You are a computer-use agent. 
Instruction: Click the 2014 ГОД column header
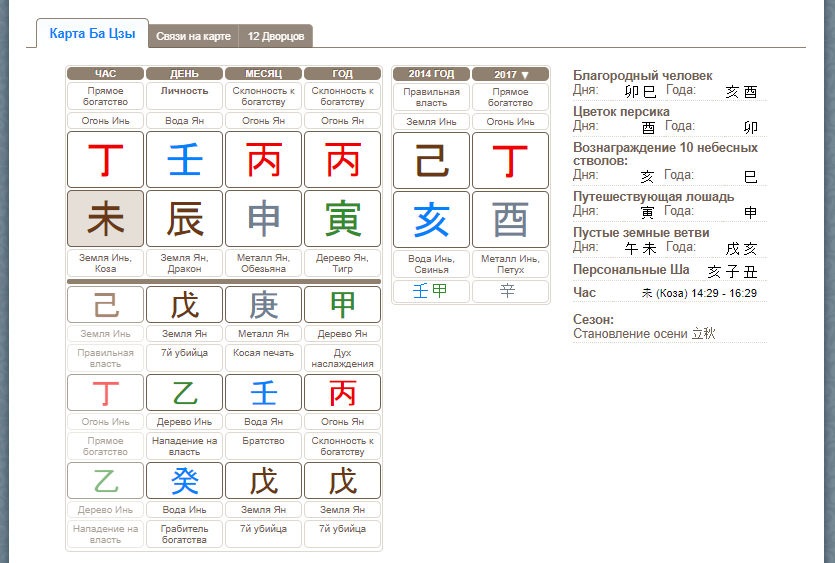(431, 74)
